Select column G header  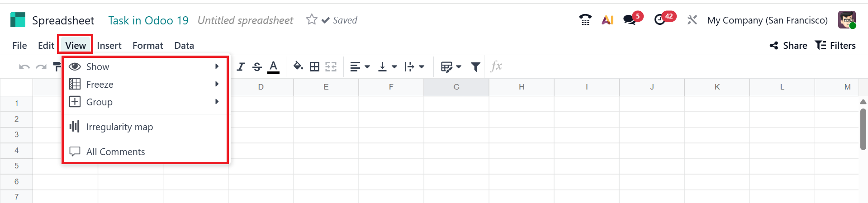click(x=456, y=87)
